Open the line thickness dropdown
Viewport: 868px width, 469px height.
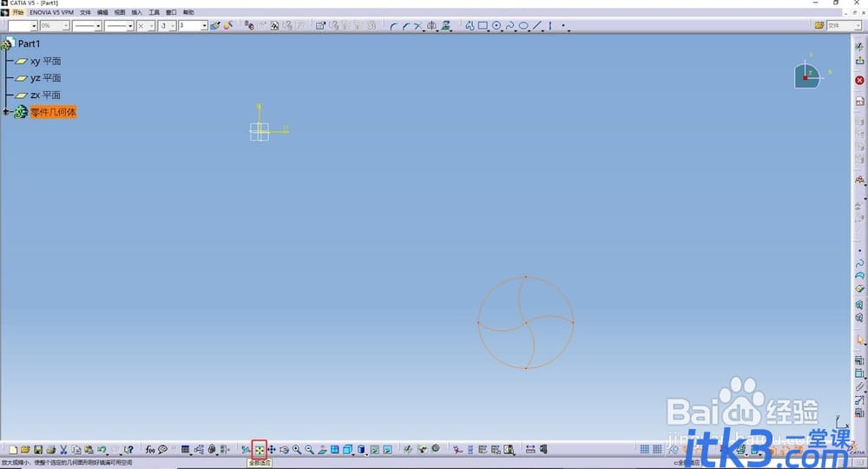pos(119,26)
